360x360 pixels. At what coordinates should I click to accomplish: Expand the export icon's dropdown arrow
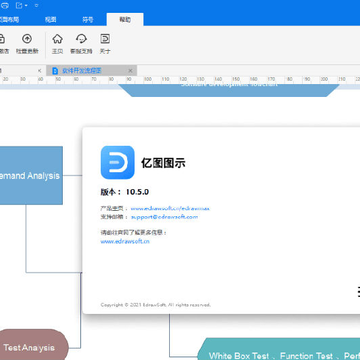26,6
